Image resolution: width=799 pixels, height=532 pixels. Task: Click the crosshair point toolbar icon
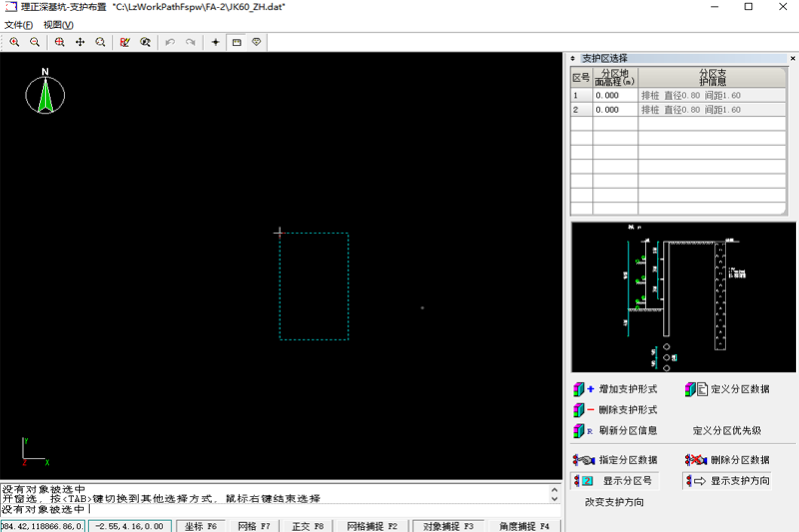coord(216,42)
